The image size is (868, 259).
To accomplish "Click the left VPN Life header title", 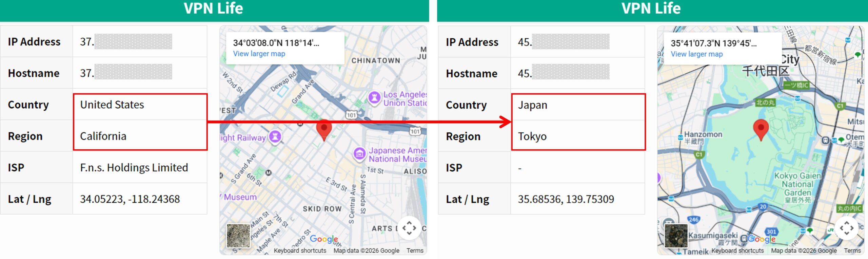I will pos(213,8).
